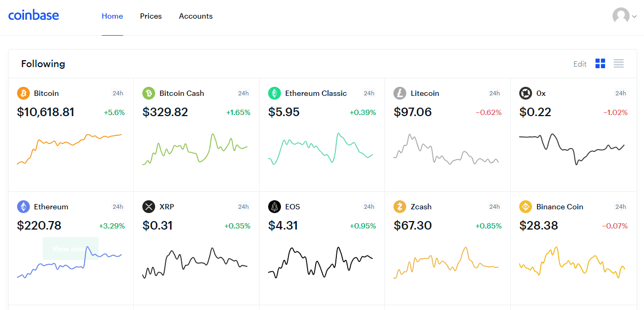Click the 0x price $0.22
Viewport: 644px width, 310px height.
(535, 112)
